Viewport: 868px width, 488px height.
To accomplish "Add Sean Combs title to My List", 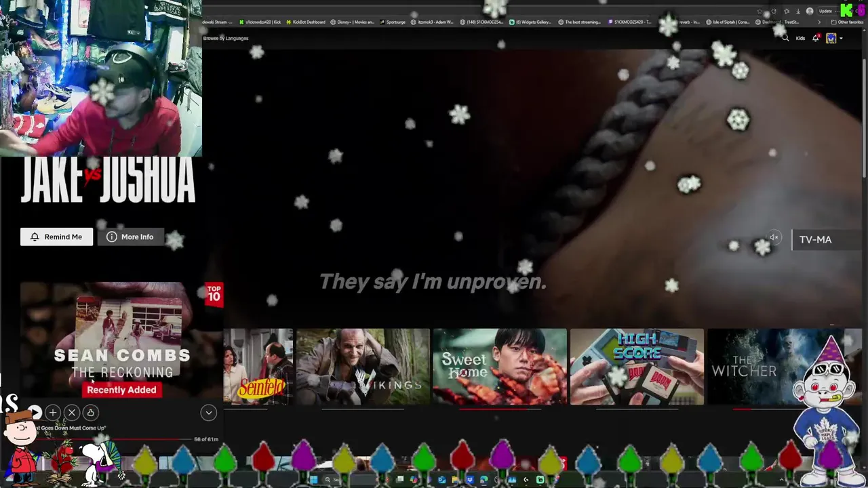I will click(52, 412).
